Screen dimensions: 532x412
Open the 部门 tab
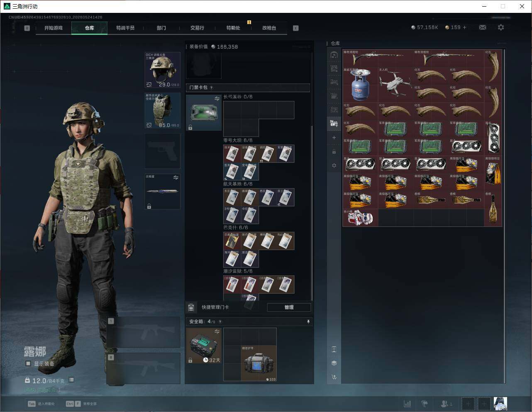[x=161, y=28]
